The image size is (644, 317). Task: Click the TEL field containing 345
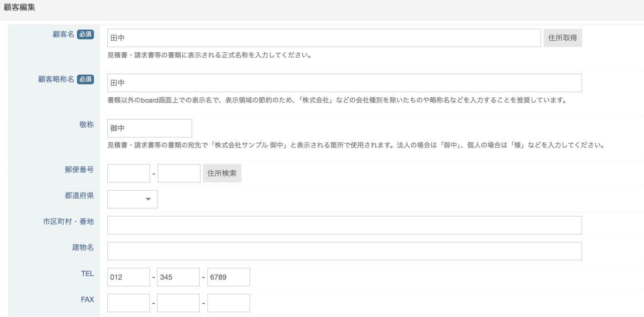pyautogui.click(x=178, y=277)
